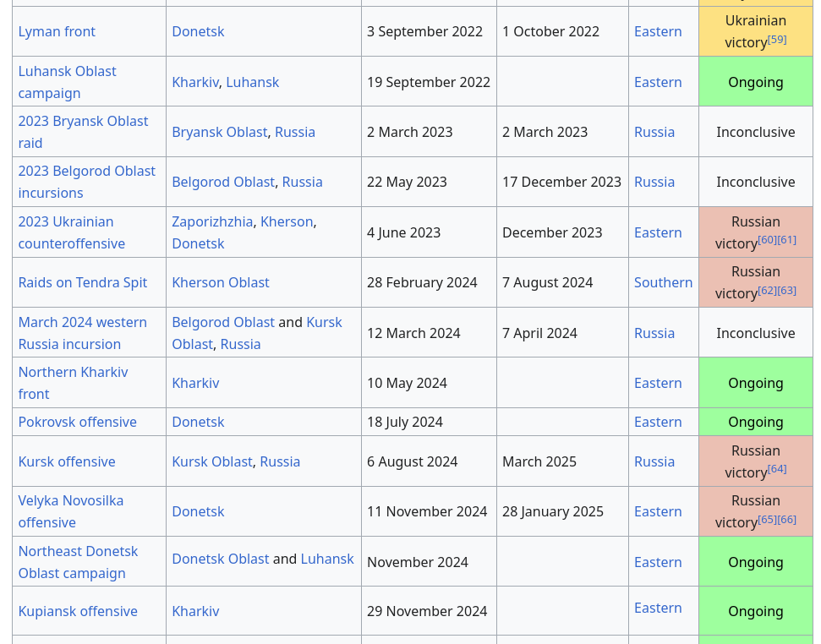This screenshot has width=821, height=644.
Task: Open citation [63] in Tendra Spit result
Action: [786, 290]
